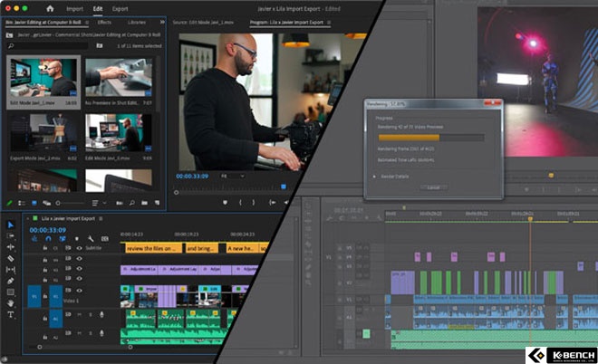Click the Home icon in header
The height and width of the screenshot is (364, 598).
point(50,8)
